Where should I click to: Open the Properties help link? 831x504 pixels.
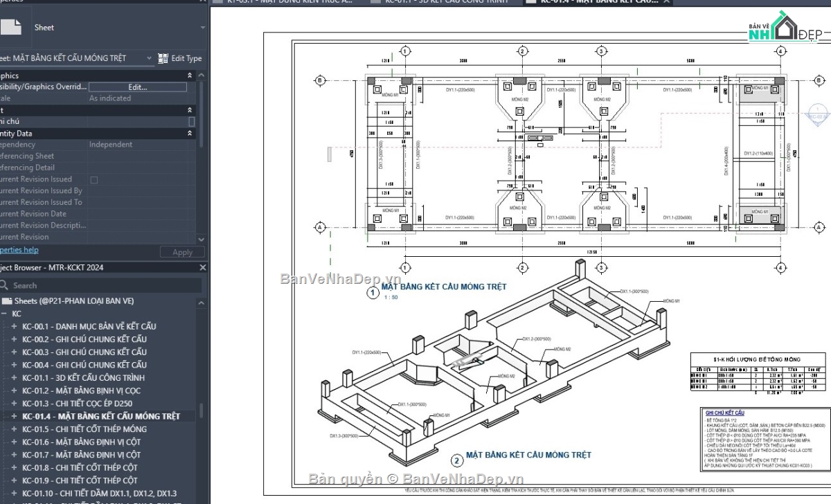pyautogui.click(x=19, y=250)
